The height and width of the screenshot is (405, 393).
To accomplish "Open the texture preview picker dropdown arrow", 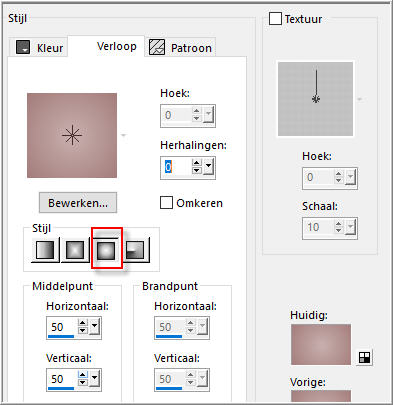I will [x=360, y=99].
